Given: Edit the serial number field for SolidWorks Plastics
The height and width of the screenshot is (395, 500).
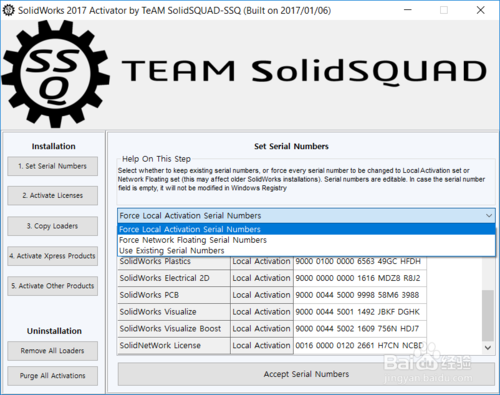Looking at the screenshot, I should (x=360, y=262).
